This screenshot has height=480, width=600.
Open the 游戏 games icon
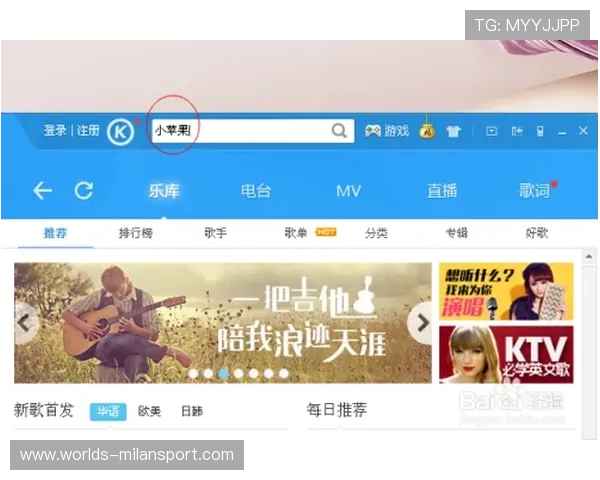click(x=387, y=131)
